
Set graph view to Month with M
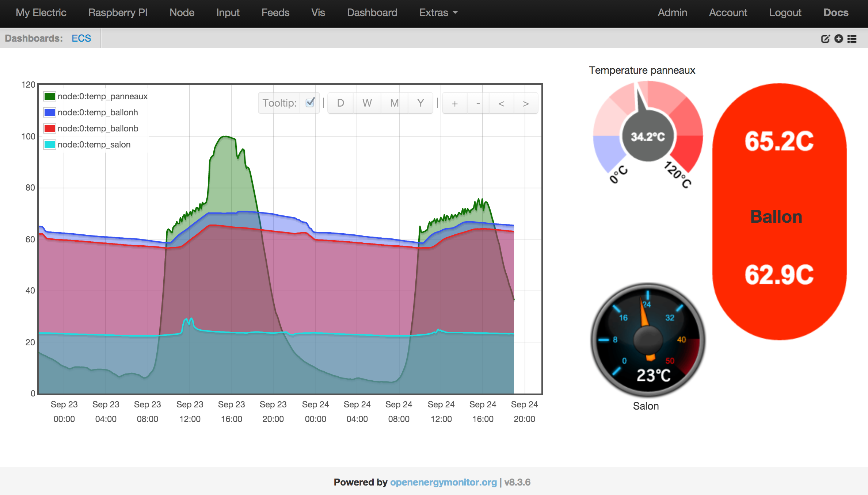[x=394, y=103]
